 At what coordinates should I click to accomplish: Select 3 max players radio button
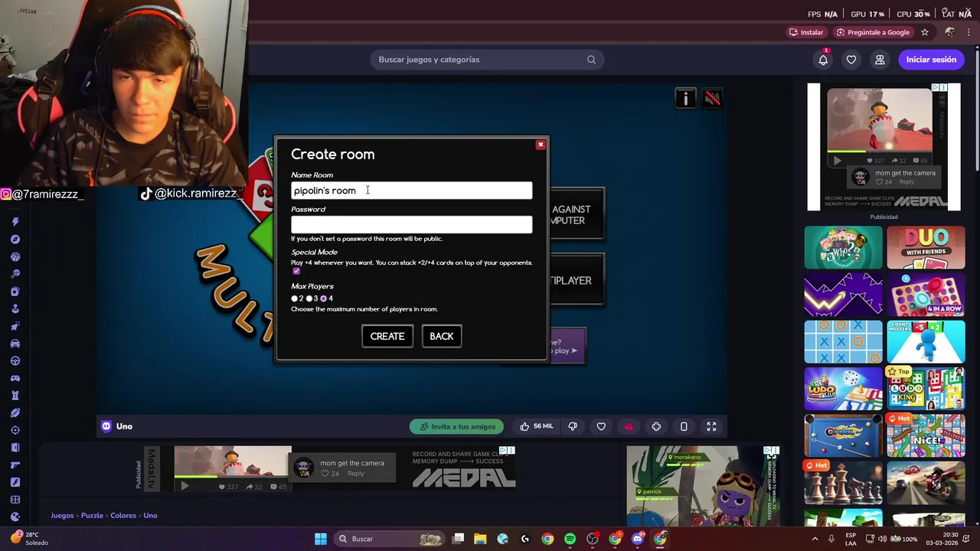309,298
